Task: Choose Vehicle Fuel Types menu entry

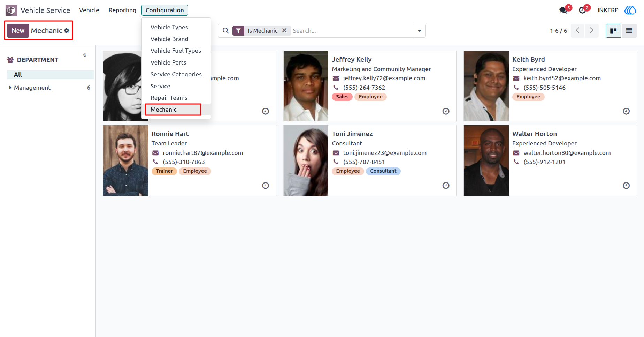Action: (176, 51)
